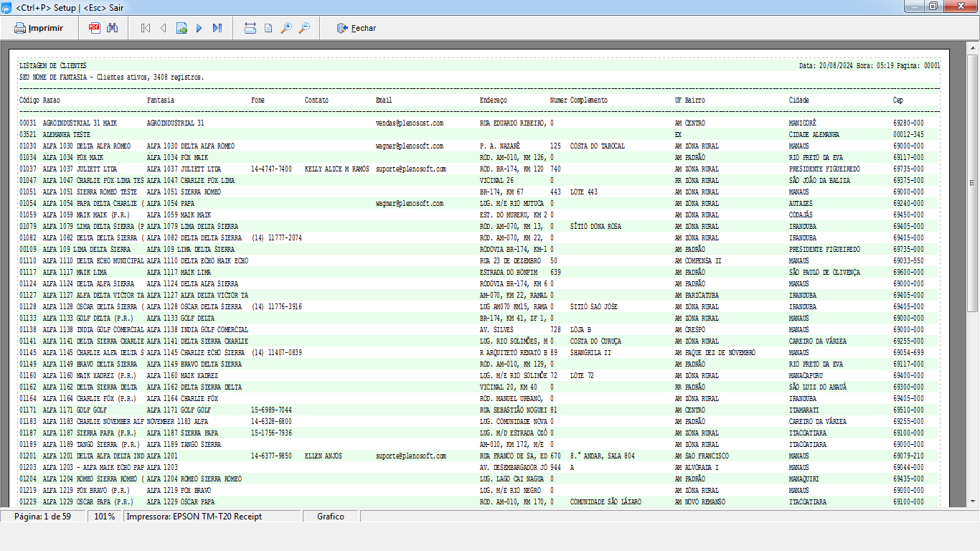Click complement COMUNIDADE SÃO LÁZARO
This screenshot has width=980, height=551.
606,502
